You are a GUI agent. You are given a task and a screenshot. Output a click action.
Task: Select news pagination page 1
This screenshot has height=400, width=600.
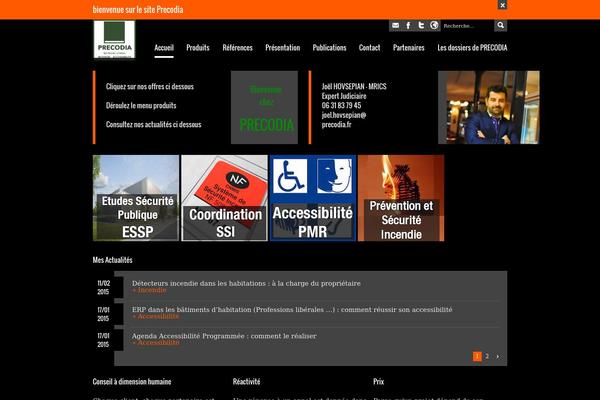[x=477, y=356]
